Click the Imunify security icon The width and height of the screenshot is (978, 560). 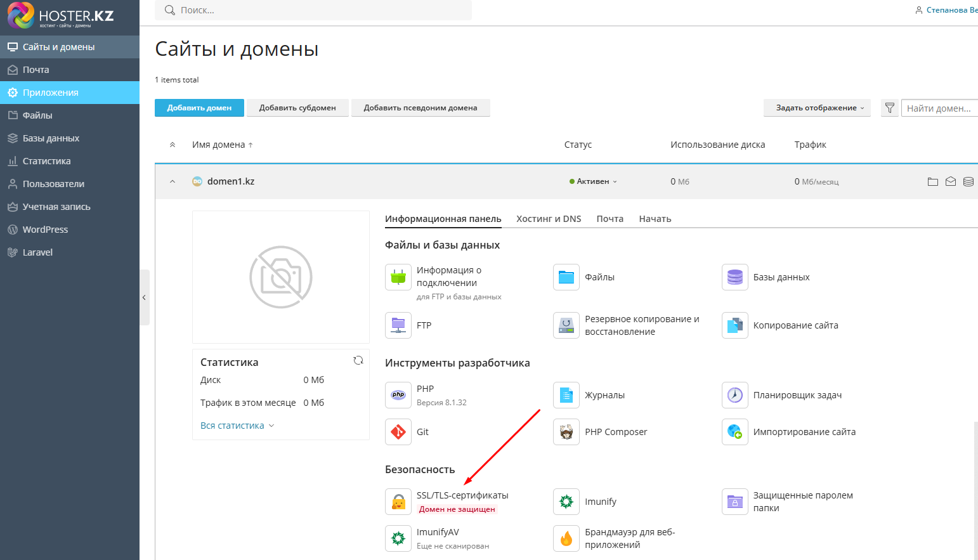tap(566, 502)
